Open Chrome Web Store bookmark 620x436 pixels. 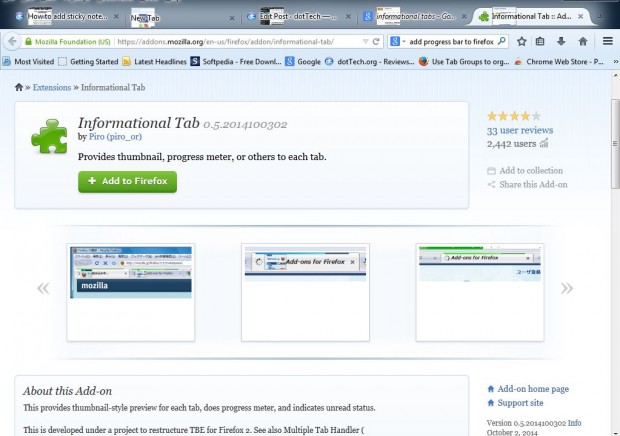[x=559, y=62]
